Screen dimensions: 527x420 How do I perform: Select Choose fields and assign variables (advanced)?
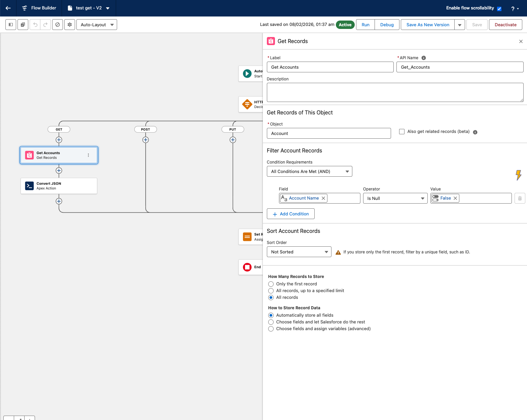point(271,329)
